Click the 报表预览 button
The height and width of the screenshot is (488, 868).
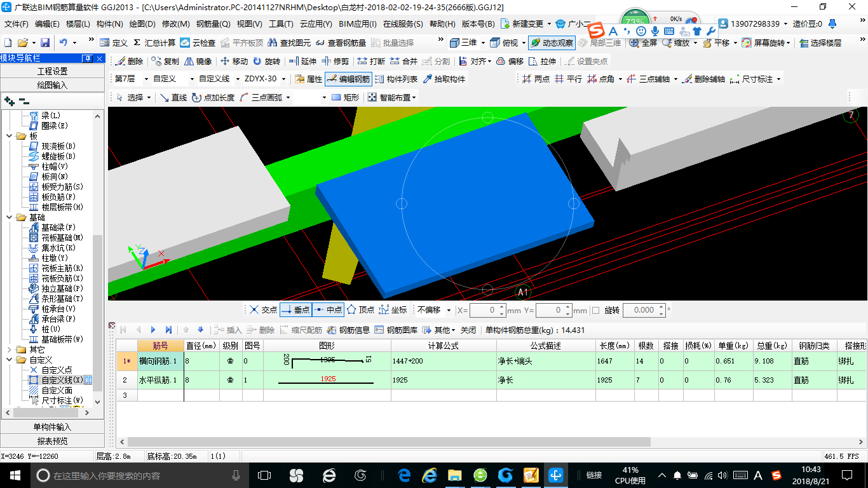point(52,440)
